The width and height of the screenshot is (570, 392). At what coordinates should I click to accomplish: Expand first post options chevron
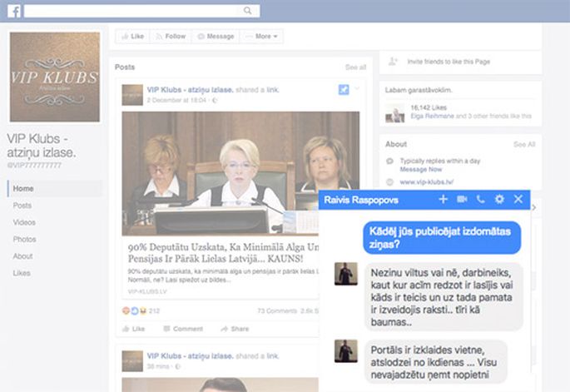pos(357,88)
